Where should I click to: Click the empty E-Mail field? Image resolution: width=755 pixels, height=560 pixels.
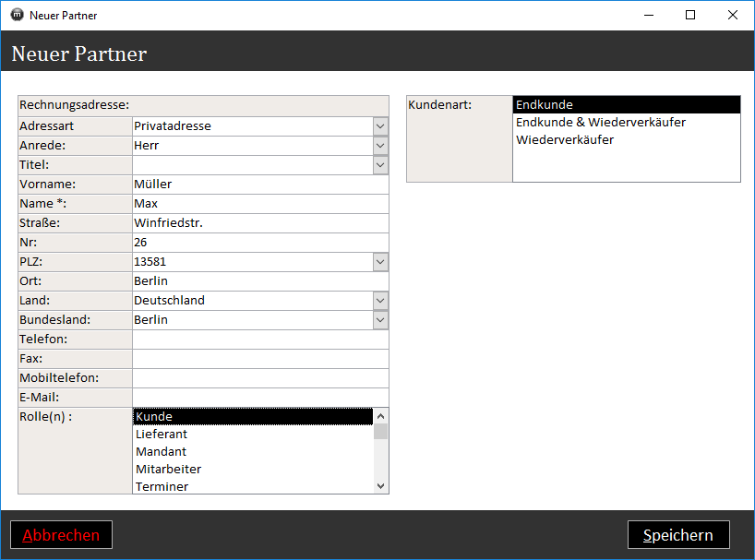(x=260, y=398)
